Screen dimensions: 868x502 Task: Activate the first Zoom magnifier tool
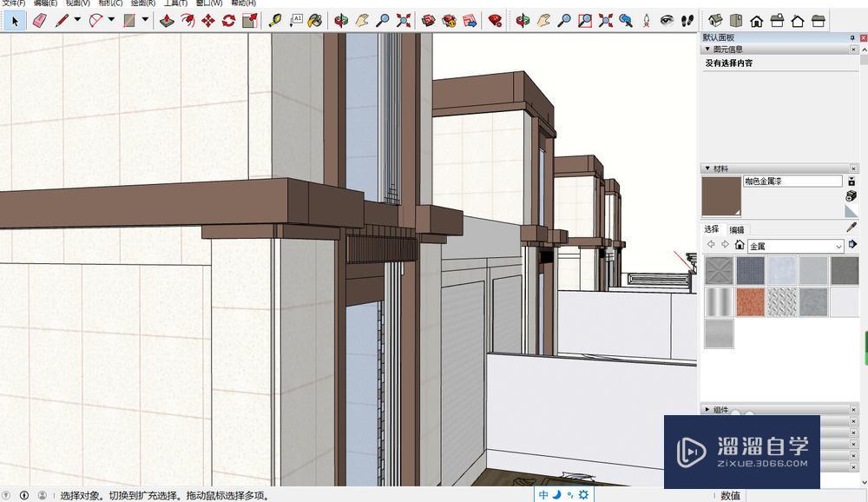[383, 21]
